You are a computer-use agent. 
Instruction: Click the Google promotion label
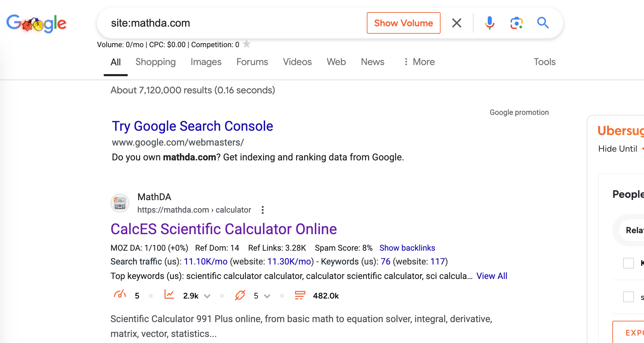click(519, 113)
